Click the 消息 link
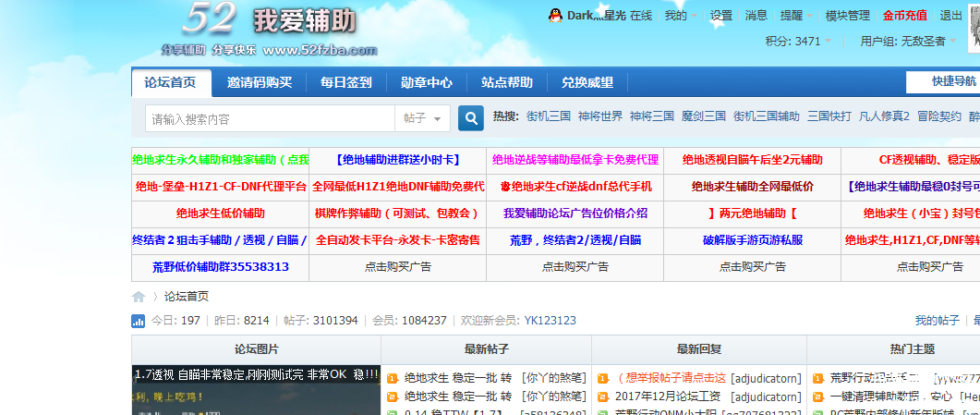The height and width of the screenshot is (415, 980). point(756,16)
